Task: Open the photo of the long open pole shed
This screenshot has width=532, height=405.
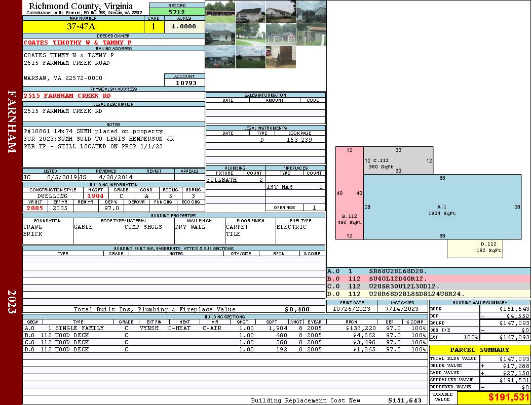Action: click(x=220, y=12)
